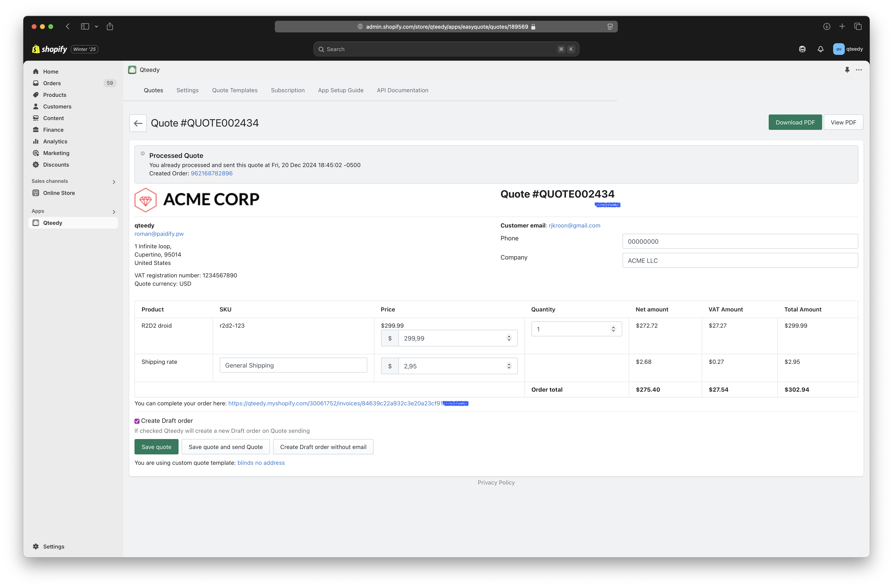
Task: Expand the Sales channels section
Action: pyautogui.click(x=114, y=182)
